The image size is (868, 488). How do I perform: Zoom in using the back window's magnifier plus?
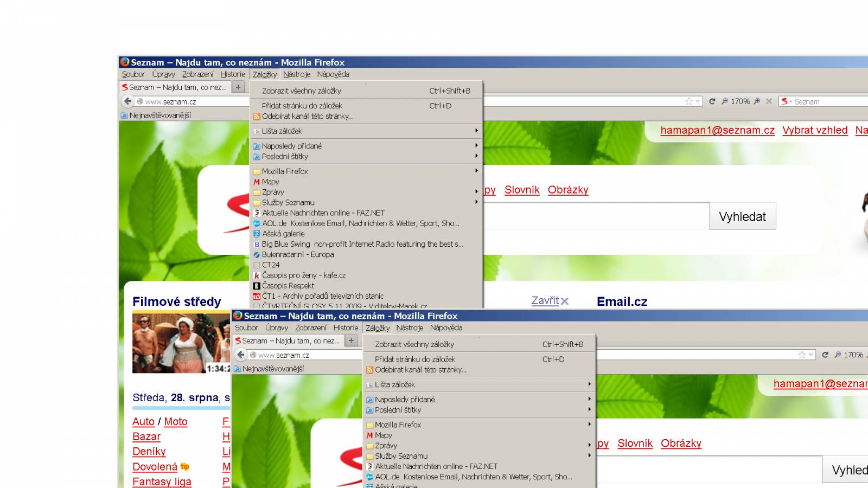pyautogui.click(x=757, y=101)
